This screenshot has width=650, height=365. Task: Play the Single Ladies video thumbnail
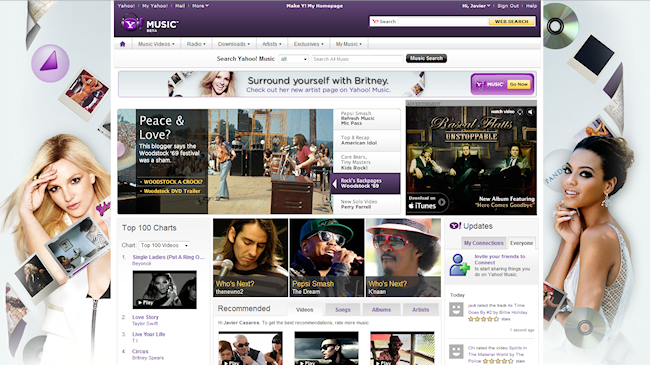tap(165, 290)
